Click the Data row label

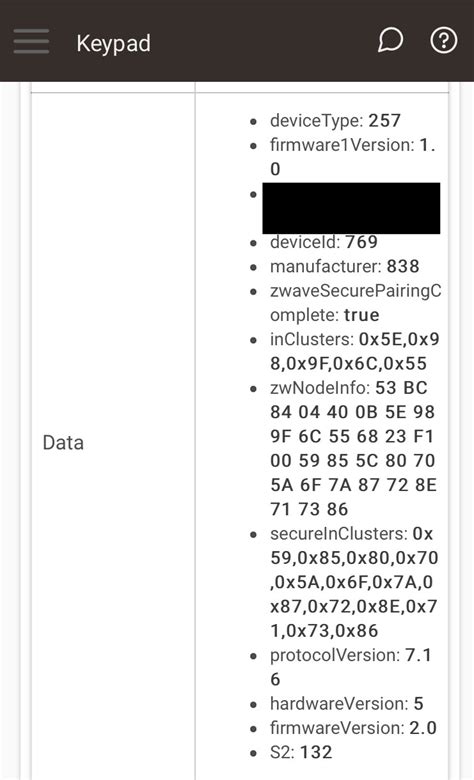[63, 442]
